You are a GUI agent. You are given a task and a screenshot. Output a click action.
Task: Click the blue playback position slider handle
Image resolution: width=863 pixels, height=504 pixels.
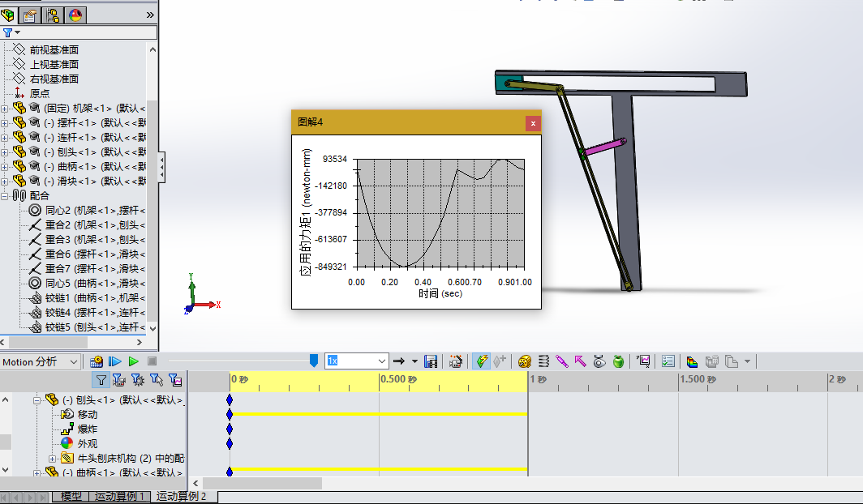[314, 361]
